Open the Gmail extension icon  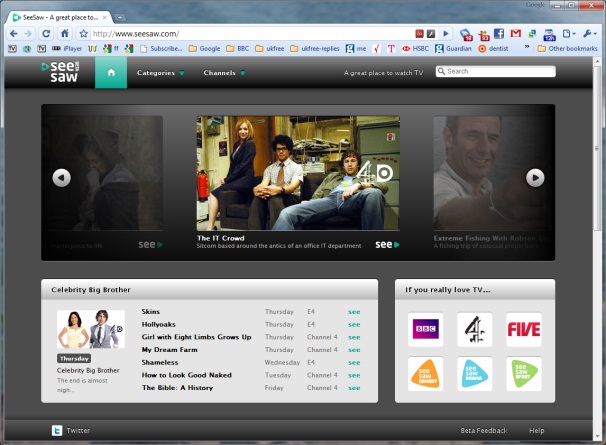[516, 34]
